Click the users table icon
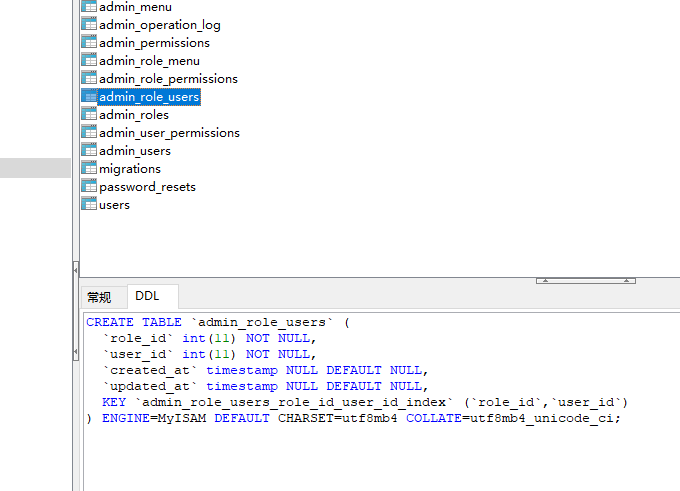Screen dimensions: 680x491 (x=89, y=204)
